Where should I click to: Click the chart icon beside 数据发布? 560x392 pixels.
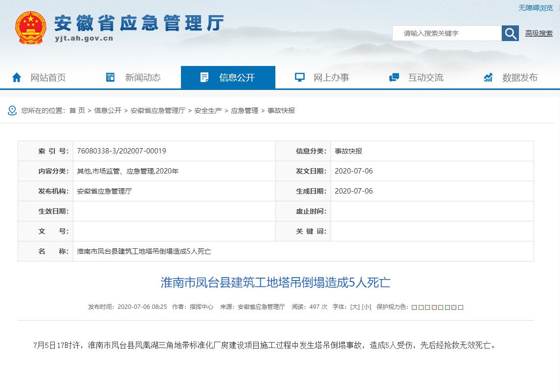pos(488,77)
